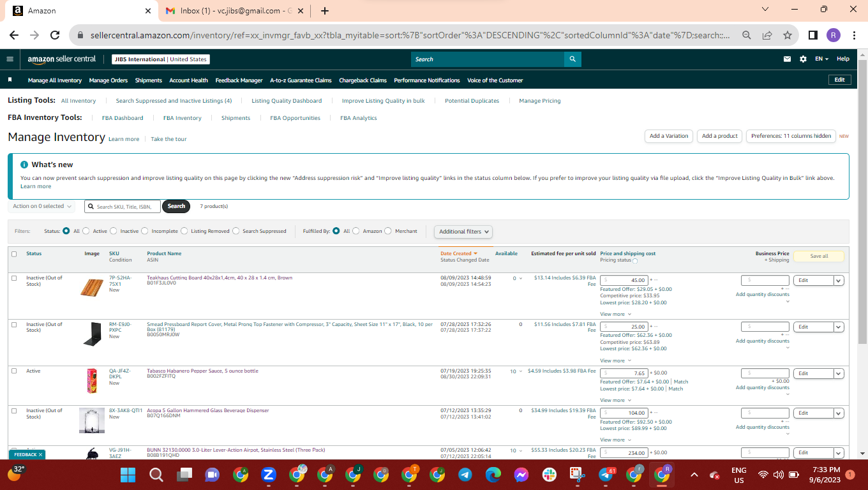Tick the checkbox for Smead Pressboard Report Cover
The image size is (868, 490).
click(x=14, y=325)
